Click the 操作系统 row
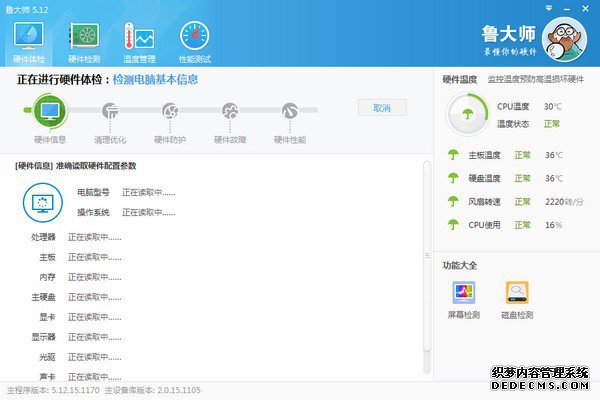 pyautogui.click(x=126, y=212)
